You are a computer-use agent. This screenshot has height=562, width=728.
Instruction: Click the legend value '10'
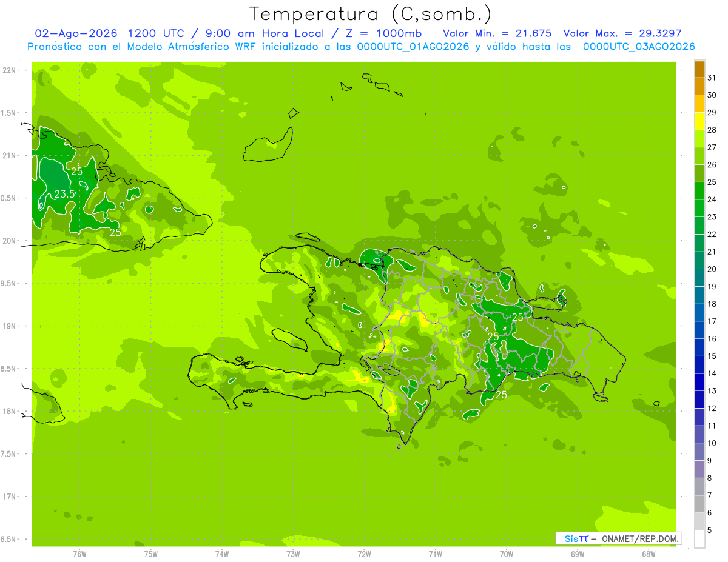point(712,443)
